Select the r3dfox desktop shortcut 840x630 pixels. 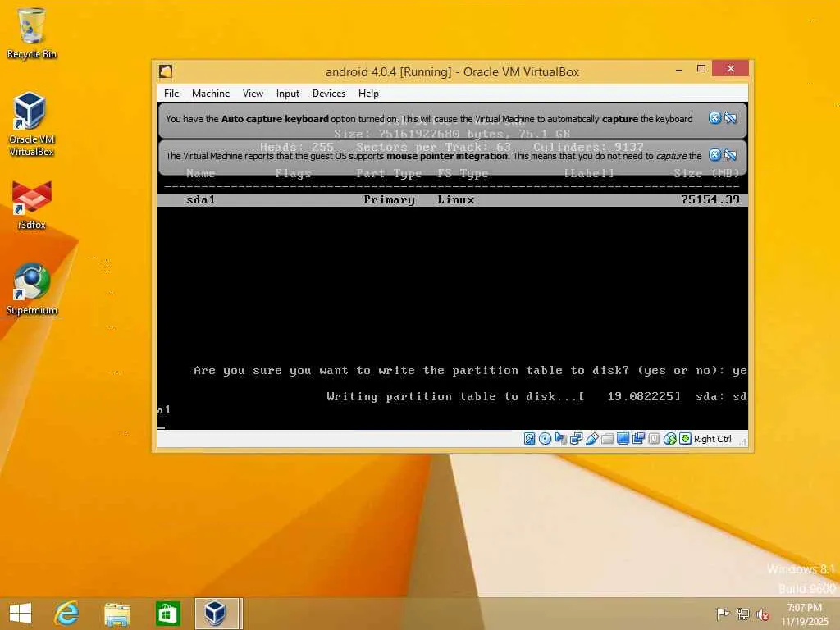32,206
